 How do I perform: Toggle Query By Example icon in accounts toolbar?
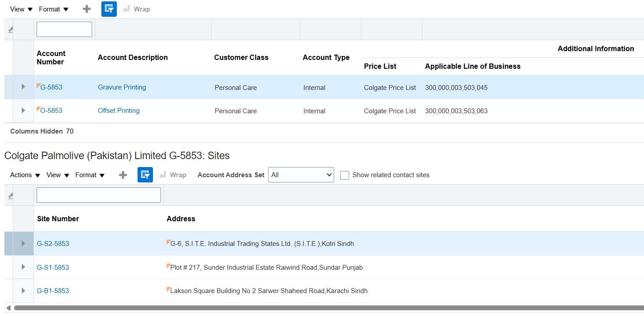[x=109, y=9]
